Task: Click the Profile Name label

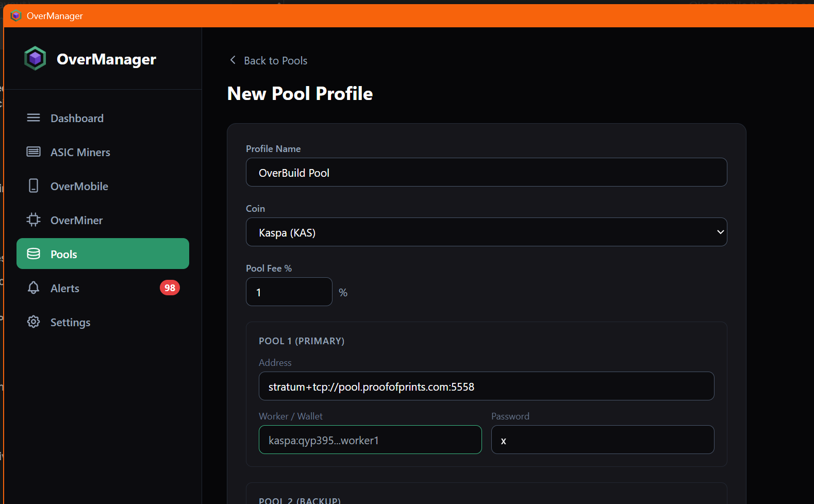Action: point(273,149)
